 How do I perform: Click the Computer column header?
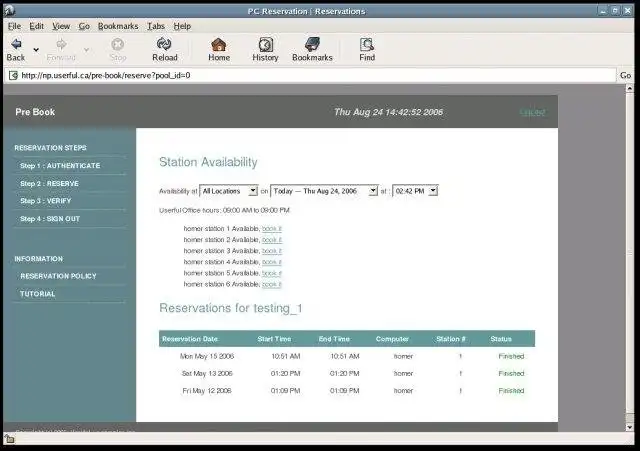click(x=392, y=339)
